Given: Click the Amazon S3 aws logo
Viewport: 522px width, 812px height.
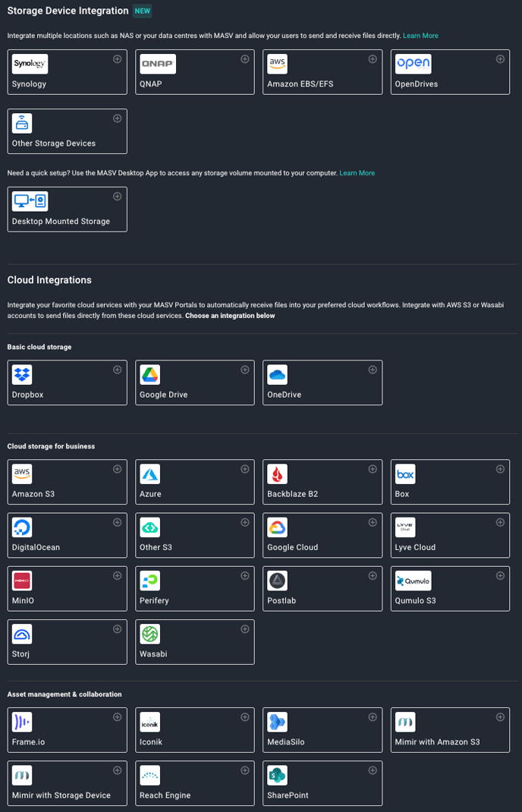Looking at the screenshot, I should pyautogui.click(x=22, y=474).
